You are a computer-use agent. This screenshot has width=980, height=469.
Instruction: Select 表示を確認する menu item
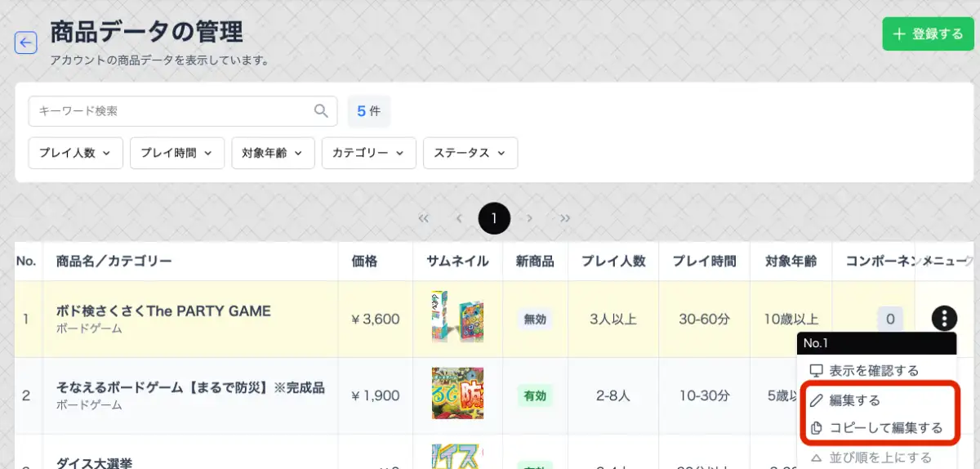coord(866,371)
